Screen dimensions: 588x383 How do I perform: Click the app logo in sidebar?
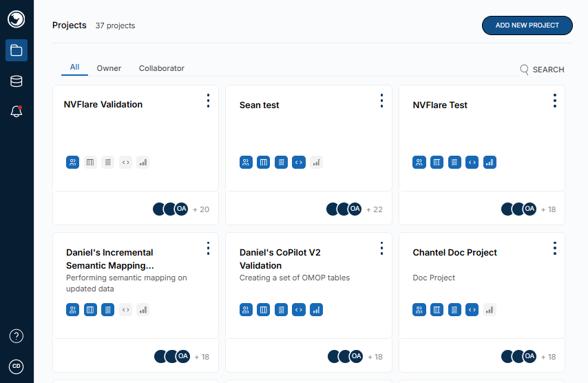click(x=16, y=19)
